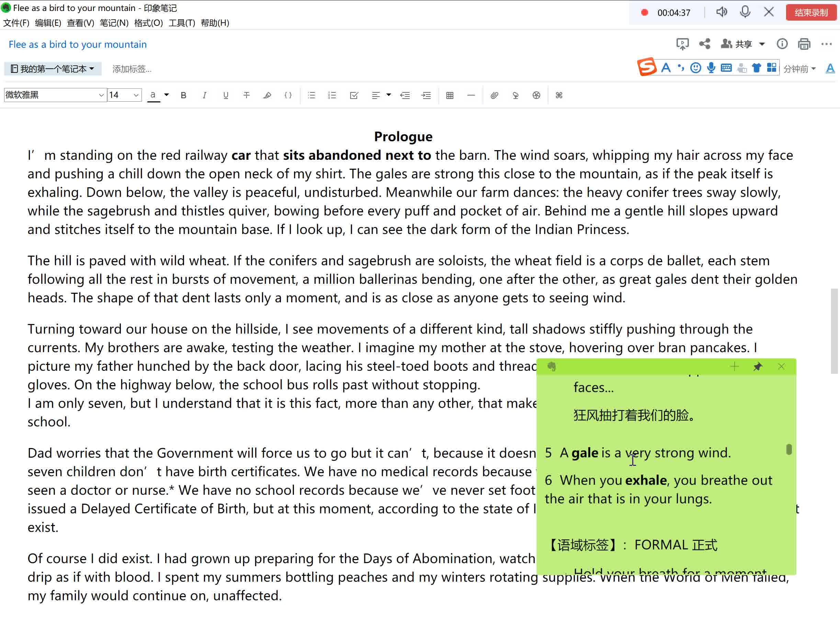Mute recorder speaker audio

[722, 12]
